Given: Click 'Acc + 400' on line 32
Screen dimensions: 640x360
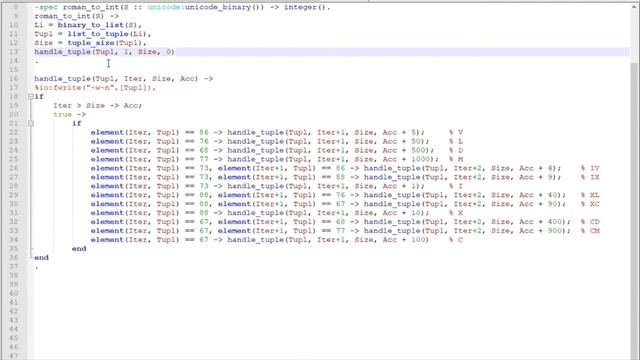Looking at the screenshot, I should (x=541, y=222).
